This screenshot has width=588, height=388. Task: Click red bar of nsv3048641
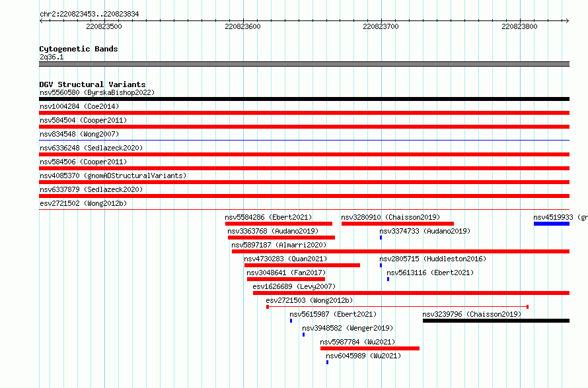coord(286,279)
